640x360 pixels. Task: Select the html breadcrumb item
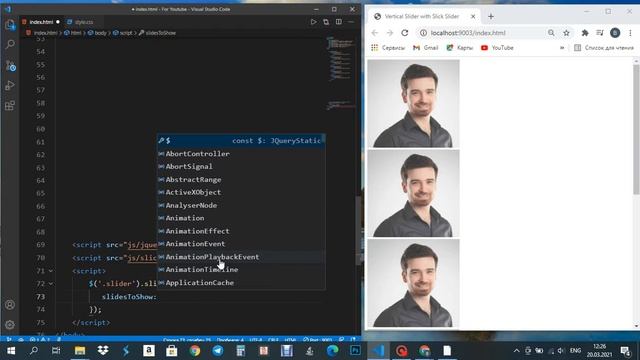[x=73, y=33]
